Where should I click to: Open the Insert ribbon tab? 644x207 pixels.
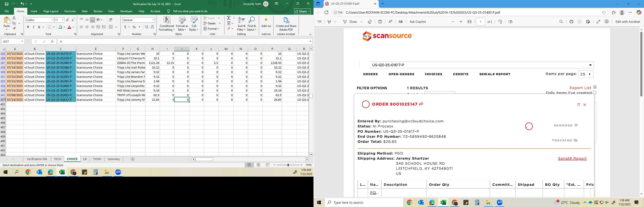[x=34, y=11]
